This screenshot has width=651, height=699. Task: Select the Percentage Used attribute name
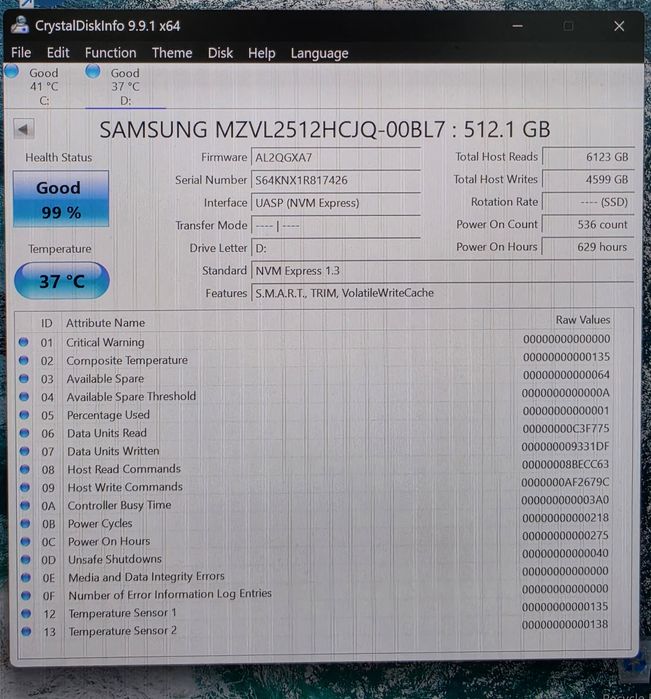108,415
